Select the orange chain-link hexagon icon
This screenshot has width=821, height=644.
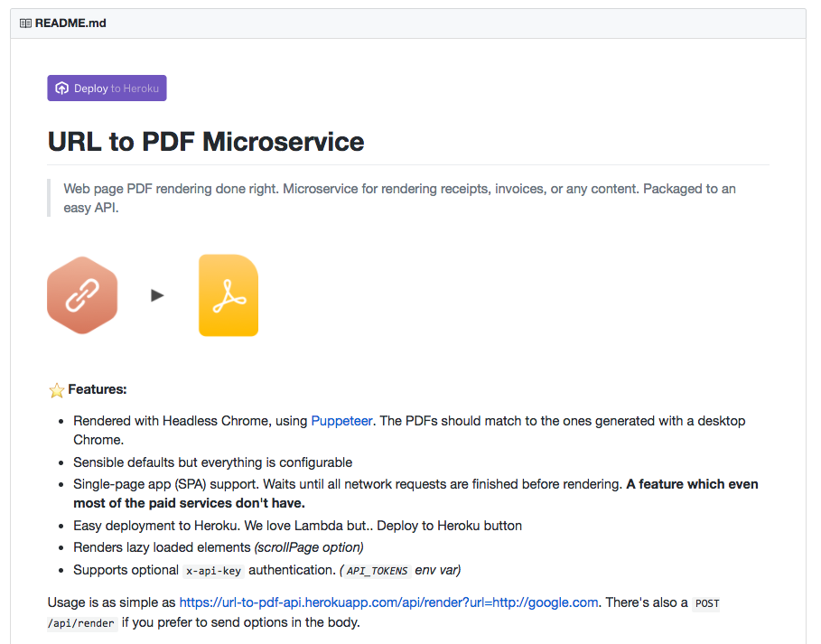[x=82, y=294]
